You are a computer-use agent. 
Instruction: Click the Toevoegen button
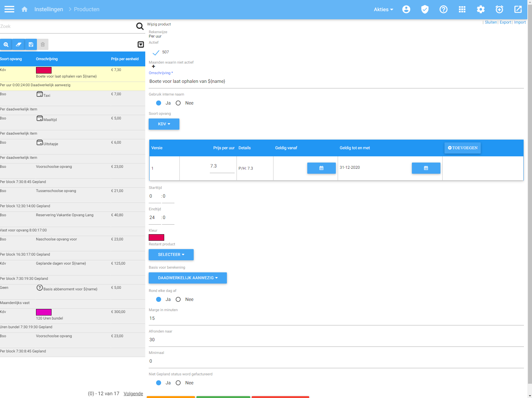point(462,148)
